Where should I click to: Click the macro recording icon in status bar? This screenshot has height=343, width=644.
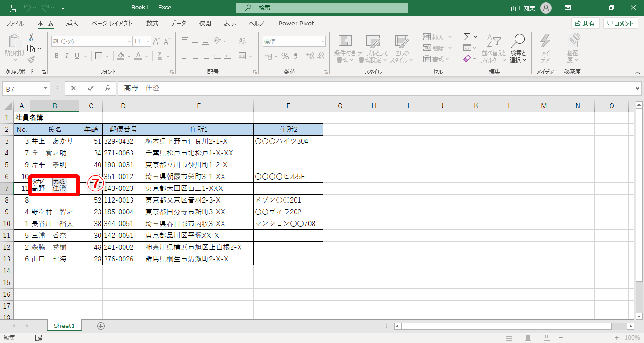39,338
